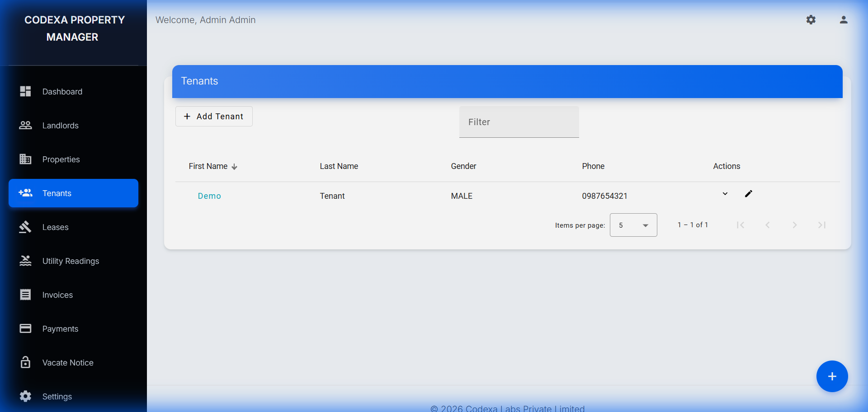Screen dimensions: 868x412
Task: Click into the Filter input field
Action: tap(519, 122)
